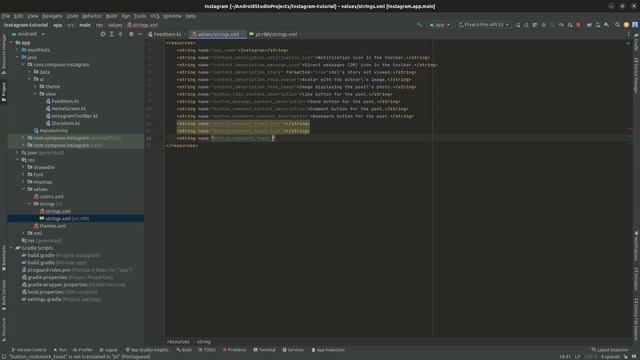Open Project panel gear options
The width and height of the screenshot is (640, 360).
pyautogui.click(x=131, y=34)
